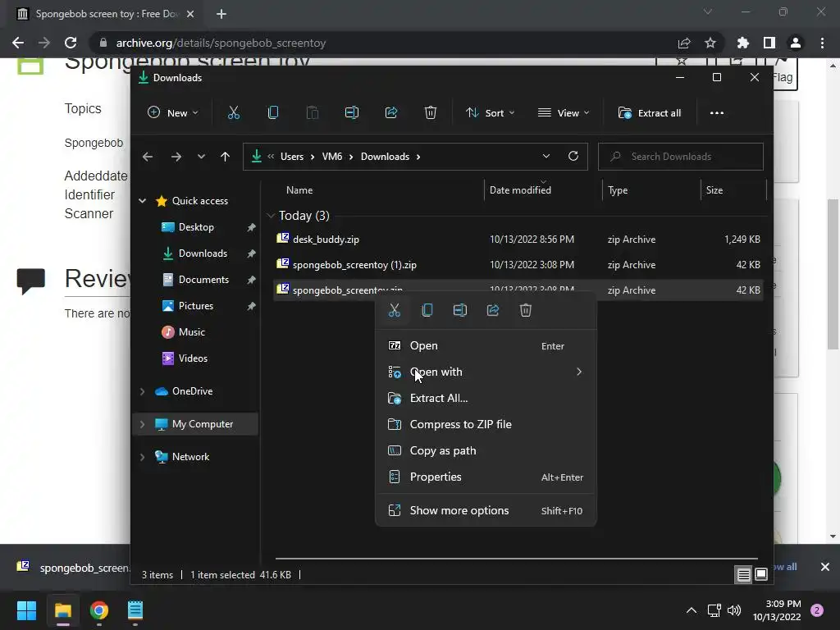Refresh the Downloads folder view
The image size is (840, 630).
point(573,156)
